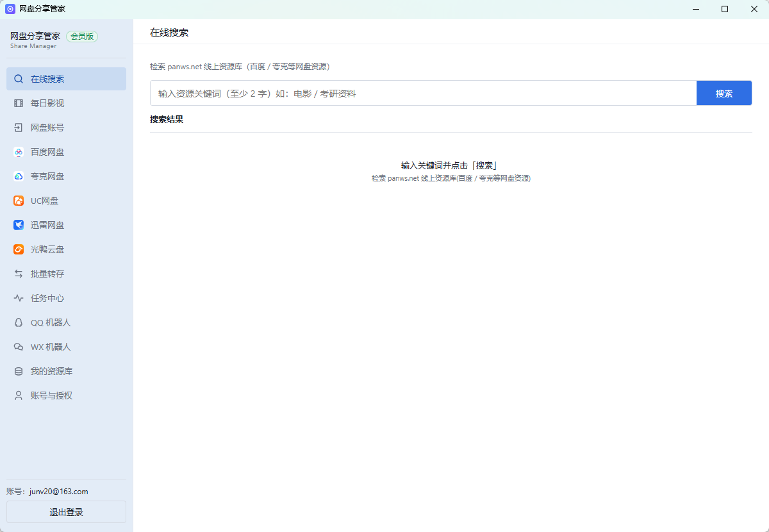
Task: Open 我的资源库 page
Action: [67, 371]
